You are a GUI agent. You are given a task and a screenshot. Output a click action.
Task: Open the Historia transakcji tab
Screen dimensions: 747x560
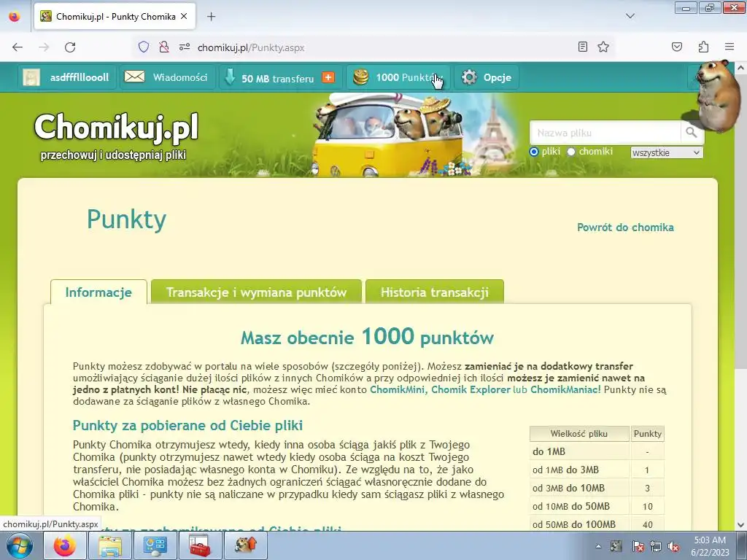click(435, 292)
